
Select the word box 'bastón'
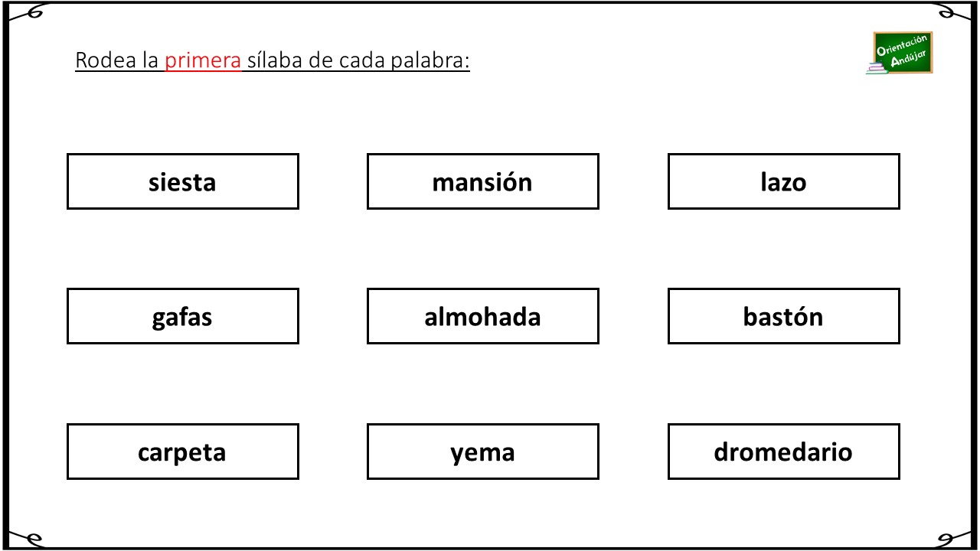(783, 316)
